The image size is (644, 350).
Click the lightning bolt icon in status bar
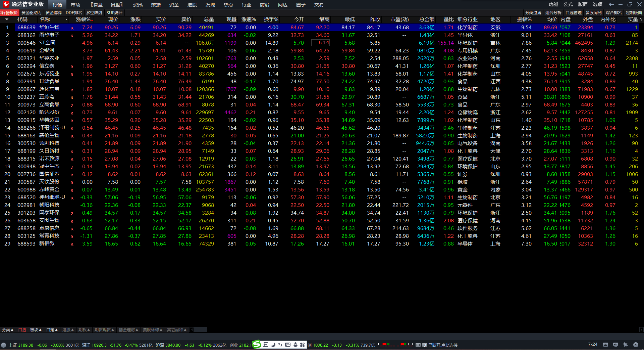[x=636, y=345]
